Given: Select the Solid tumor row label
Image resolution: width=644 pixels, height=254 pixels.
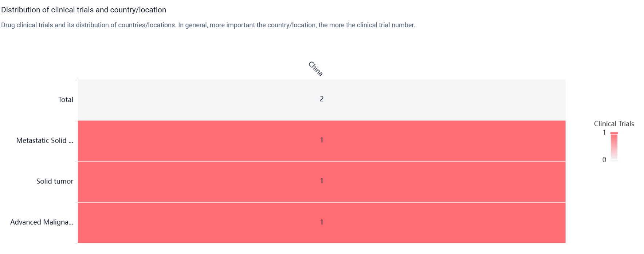Looking at the screenshot, I should click(55, 181).
